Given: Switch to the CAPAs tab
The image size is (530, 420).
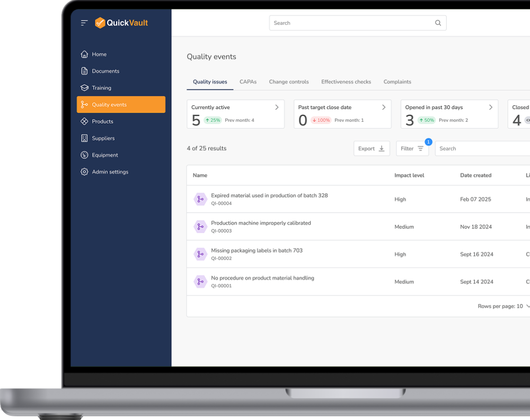Looking at the screenshot, I should click(x=248, y=82).
